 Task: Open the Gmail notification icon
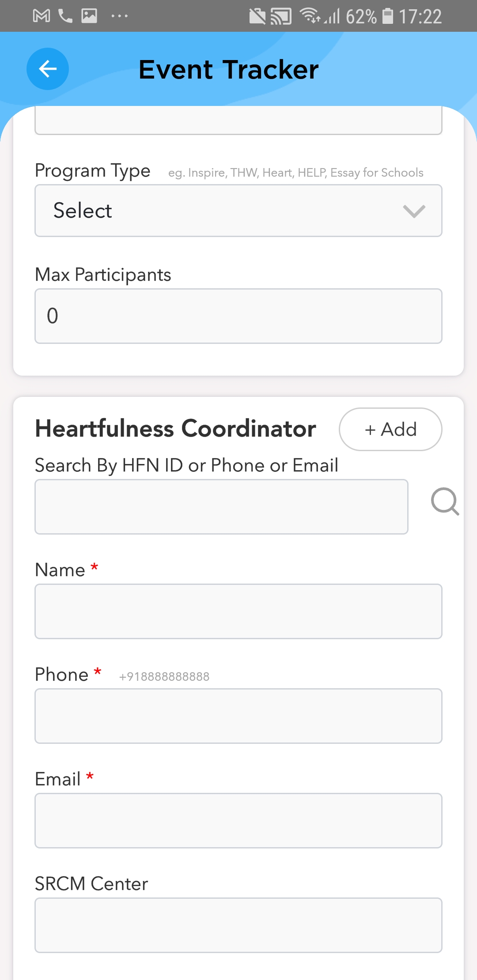click(x=42, y=16)
